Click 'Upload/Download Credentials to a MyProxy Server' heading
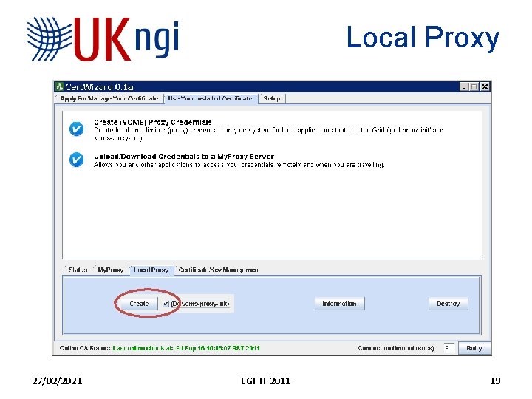Image resolution: width=532 pixels, height=399 pixels. click(x=184, y=157)
